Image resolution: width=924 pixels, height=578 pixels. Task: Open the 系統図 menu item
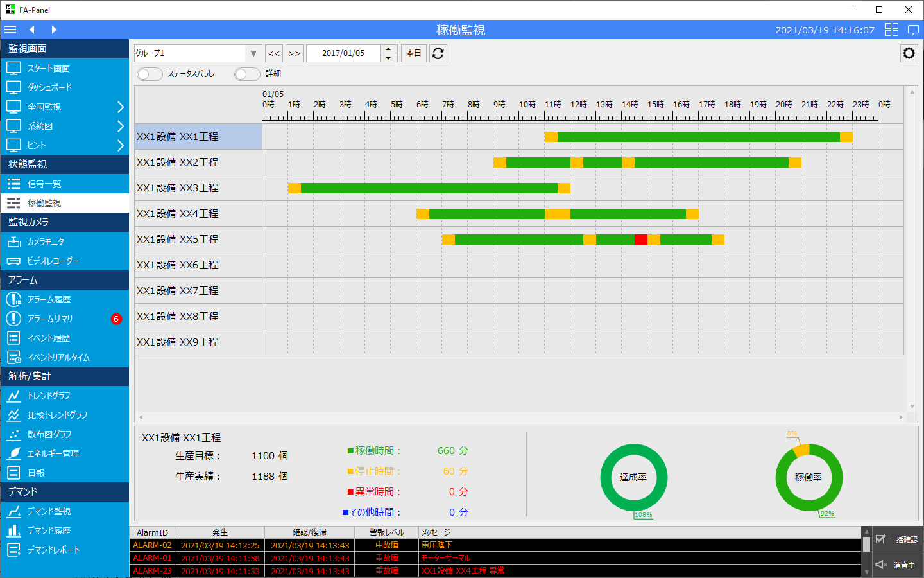[x=65, y=126]
